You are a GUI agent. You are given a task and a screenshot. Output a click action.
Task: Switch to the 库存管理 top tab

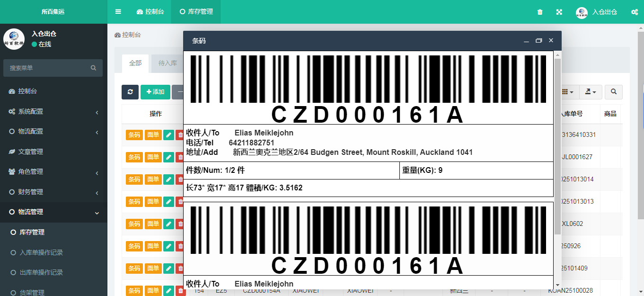point(196,12)
